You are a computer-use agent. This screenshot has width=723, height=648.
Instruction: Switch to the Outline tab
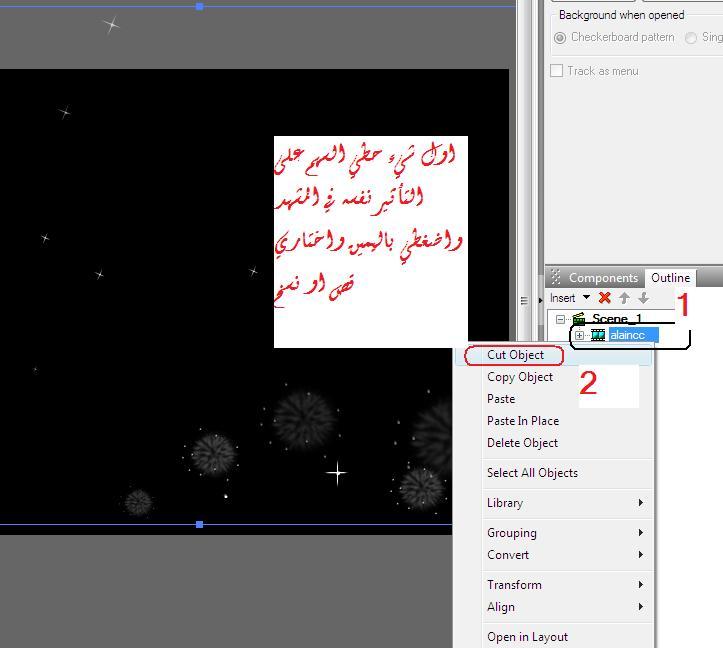tap(670, 278)
